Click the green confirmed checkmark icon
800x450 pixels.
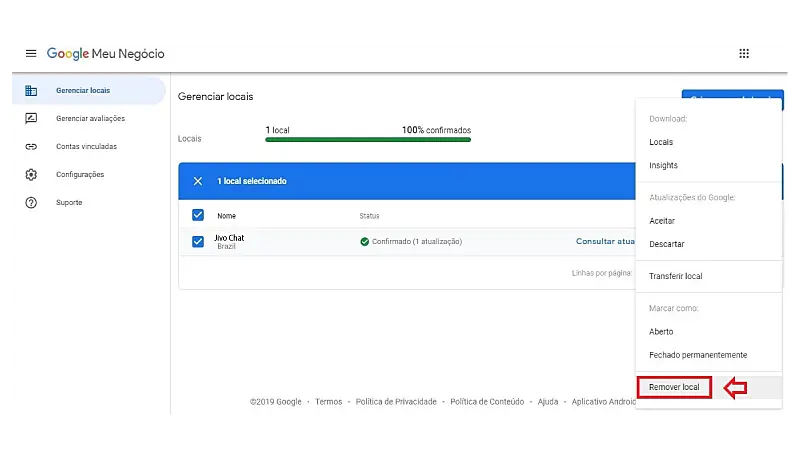point(364,242)
